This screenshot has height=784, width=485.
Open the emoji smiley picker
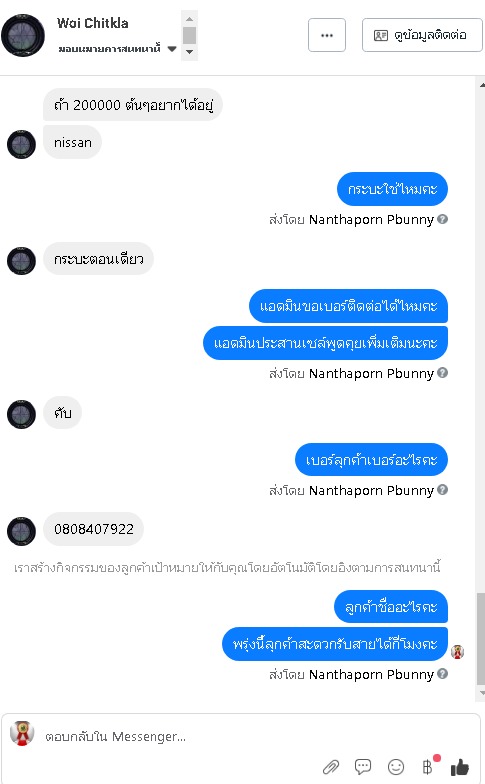396,766
